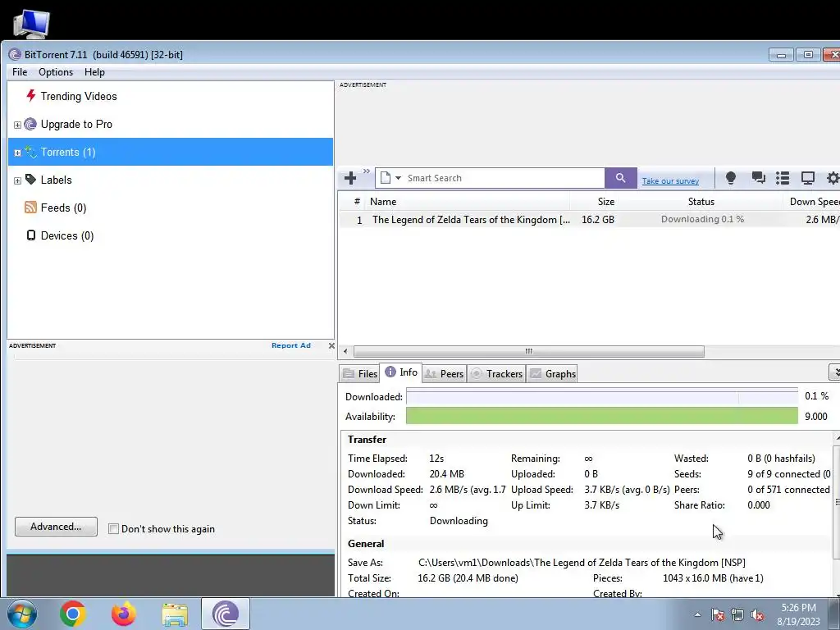The height and width of the screenshot is (630, 840).
Task: Click the BitTorrent taskbar icon
Action: [x=226, y=614]
